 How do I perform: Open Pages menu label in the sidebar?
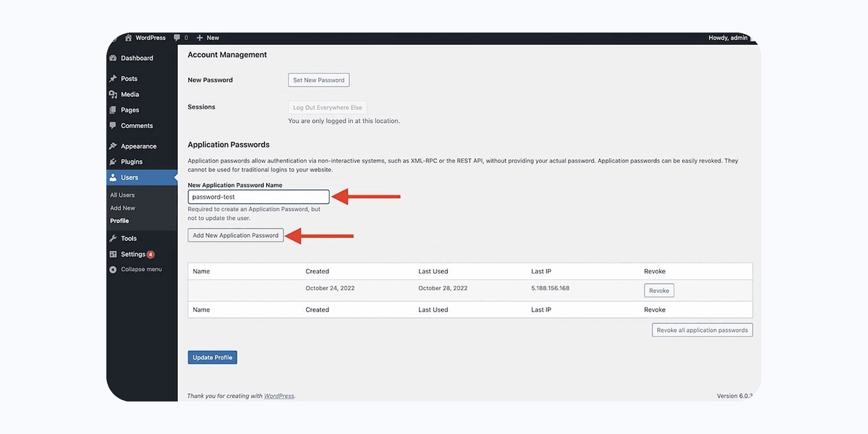click(x=130, y=110)
